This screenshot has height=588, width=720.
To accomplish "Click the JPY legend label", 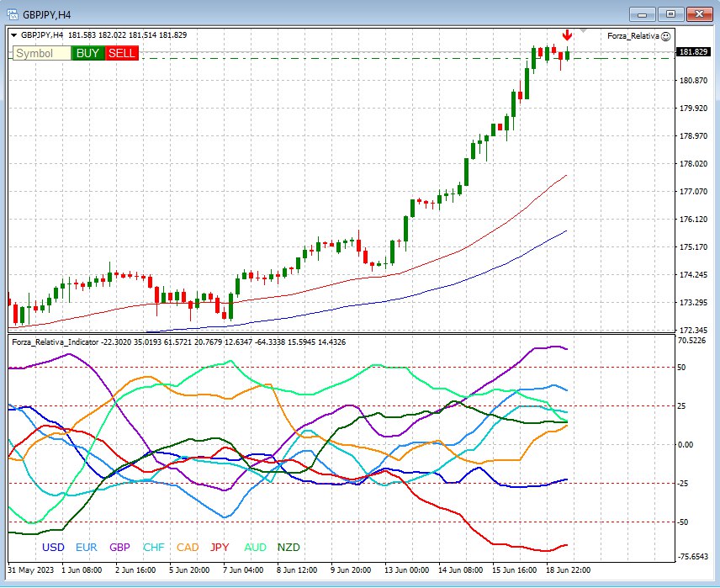I will (x=220, y=548).
